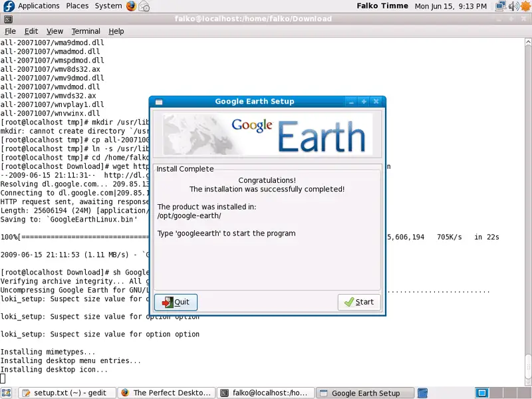532x399 pixels.
Task: Open the Terminal menu in the menu bar
Action: point(86,31)
